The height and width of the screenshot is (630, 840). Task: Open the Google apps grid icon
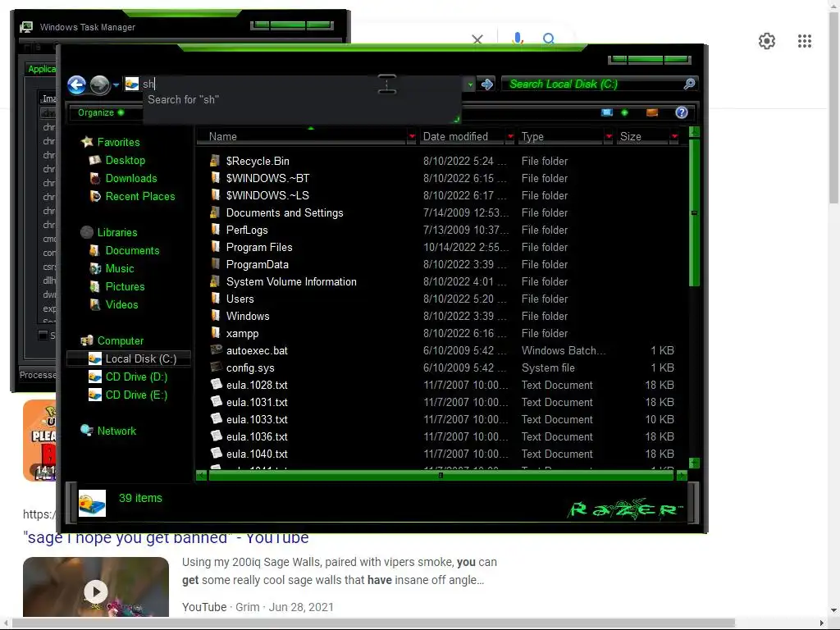coord(804,41)
